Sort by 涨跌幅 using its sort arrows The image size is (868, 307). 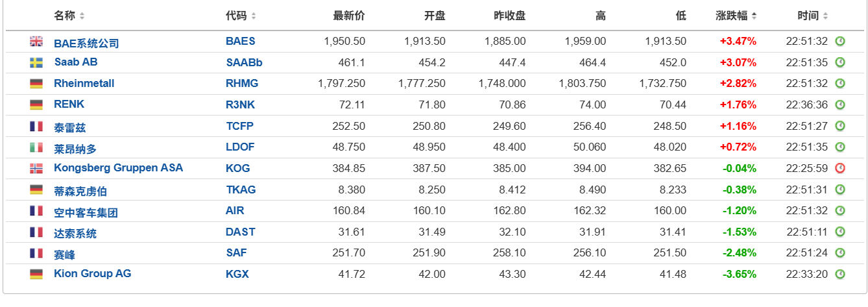(754, 16)
